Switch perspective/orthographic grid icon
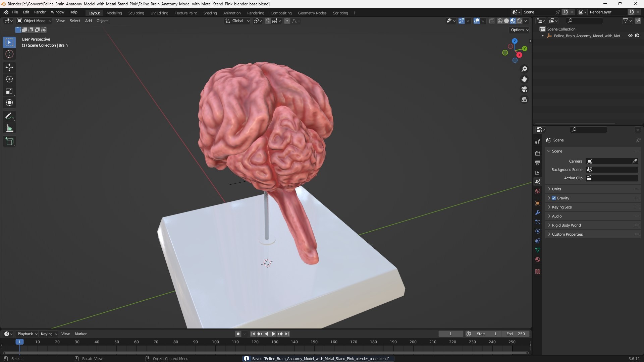 (524, 100)
